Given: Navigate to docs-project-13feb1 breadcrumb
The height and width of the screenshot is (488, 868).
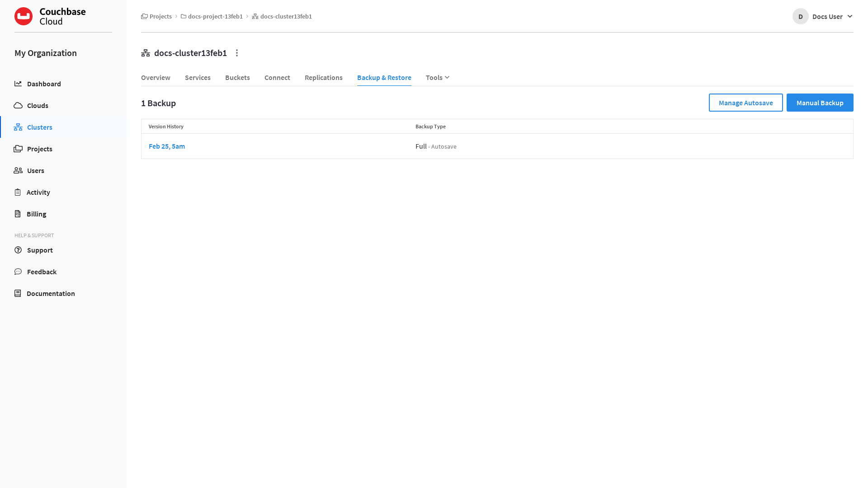Looking at the screenshot, I should (x=215, y=16).
